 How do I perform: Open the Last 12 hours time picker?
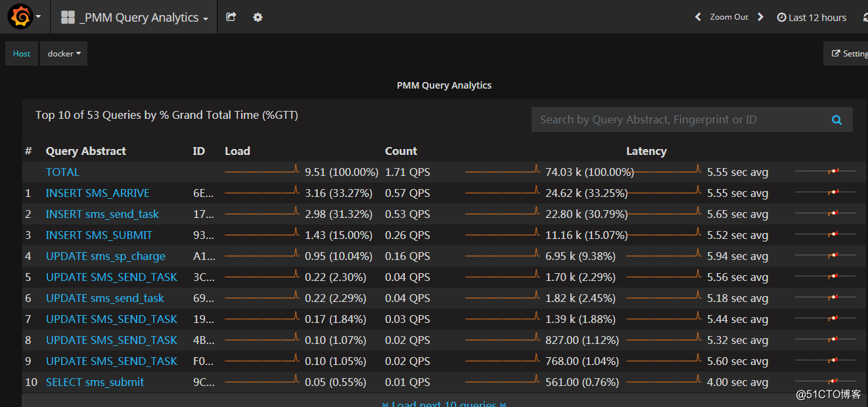tap(811, 18)
